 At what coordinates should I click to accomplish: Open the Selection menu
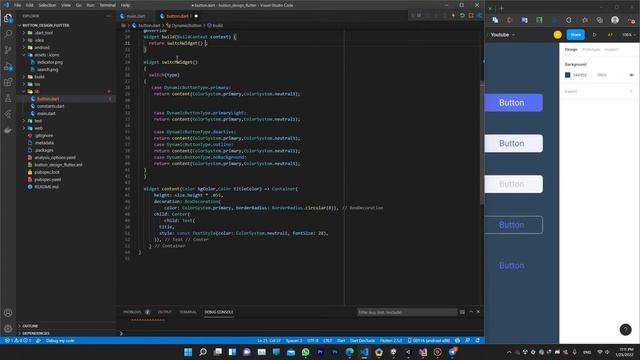click(47, 5)
